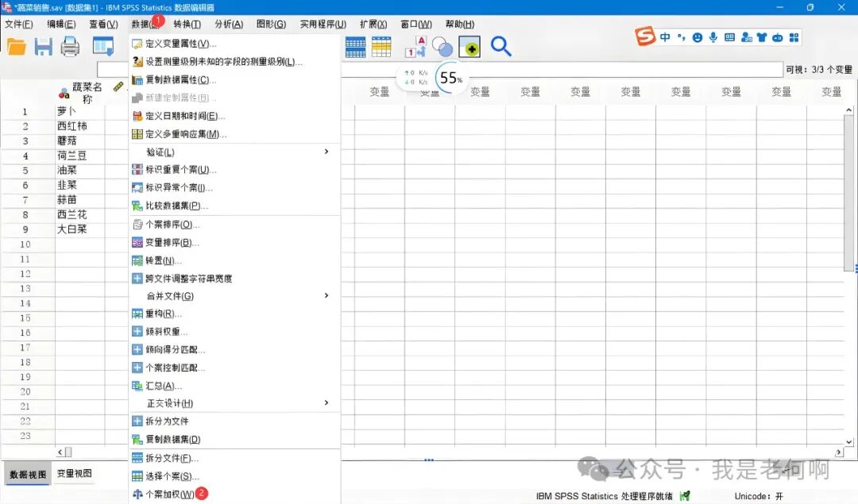
Task: Click the cell value edit field
Action: click(x=440, y=69)
